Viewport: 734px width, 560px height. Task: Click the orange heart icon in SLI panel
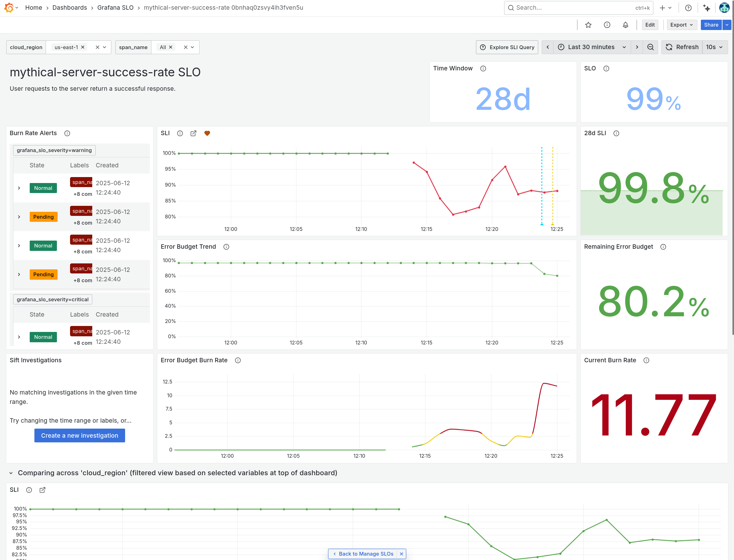pyautogui.click(x=207, y=133)
